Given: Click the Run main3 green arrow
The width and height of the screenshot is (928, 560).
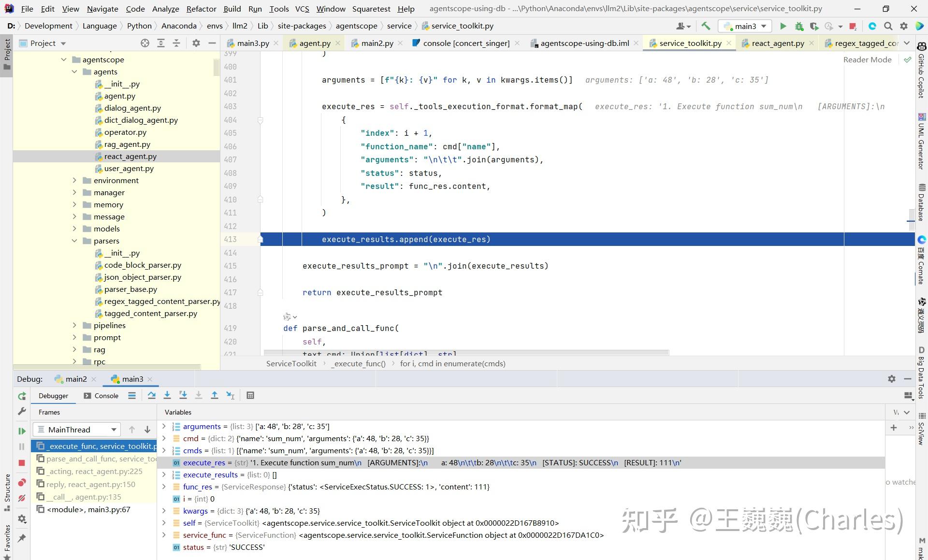Looking at the screenshot, I should [783, 26].
